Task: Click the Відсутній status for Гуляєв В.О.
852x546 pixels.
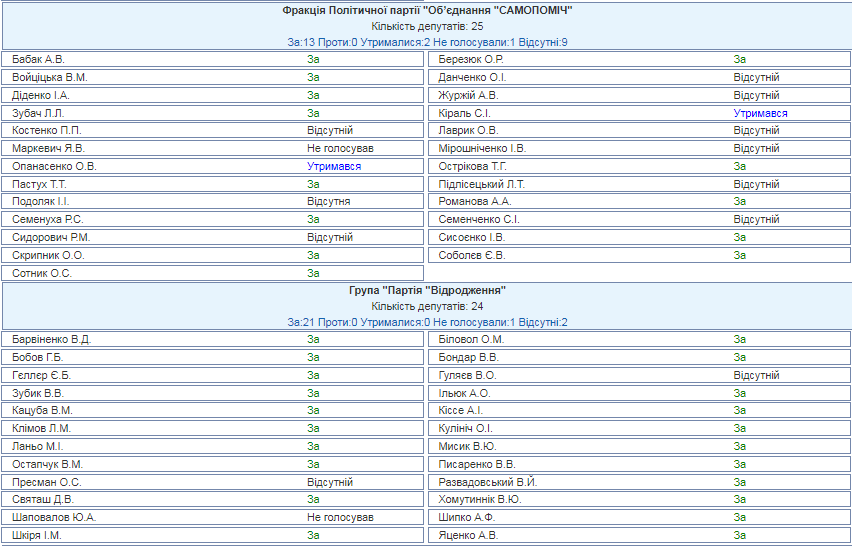Action: (x=756, y=376)
